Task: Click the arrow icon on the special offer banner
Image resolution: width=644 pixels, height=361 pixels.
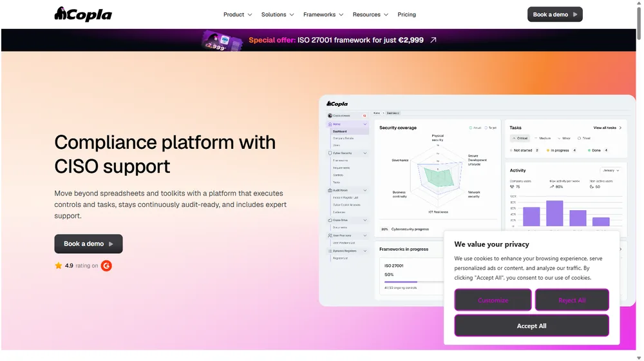Action: coord(433,40)
